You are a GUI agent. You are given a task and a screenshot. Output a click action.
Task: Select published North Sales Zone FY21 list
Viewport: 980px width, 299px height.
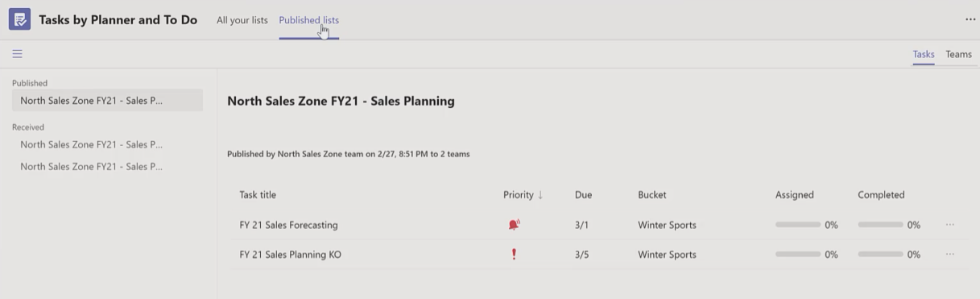pos(107,101)
